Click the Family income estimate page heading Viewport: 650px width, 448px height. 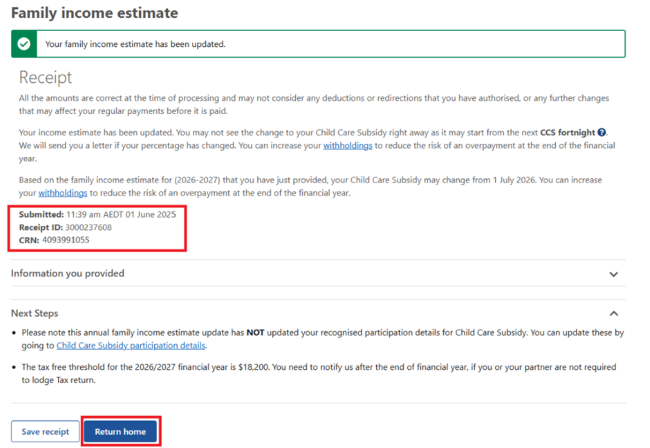[x=94, y=13]
